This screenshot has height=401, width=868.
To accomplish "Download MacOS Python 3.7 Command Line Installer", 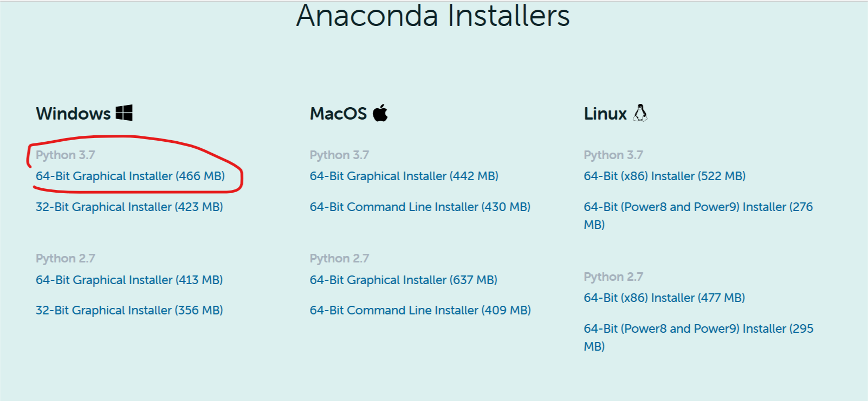I will tap(420, 207).
